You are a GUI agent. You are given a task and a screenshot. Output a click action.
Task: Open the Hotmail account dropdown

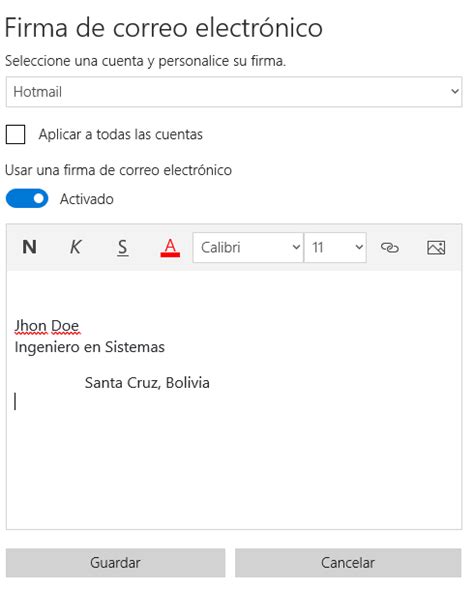pyautogui.click(x=234, y=92)
